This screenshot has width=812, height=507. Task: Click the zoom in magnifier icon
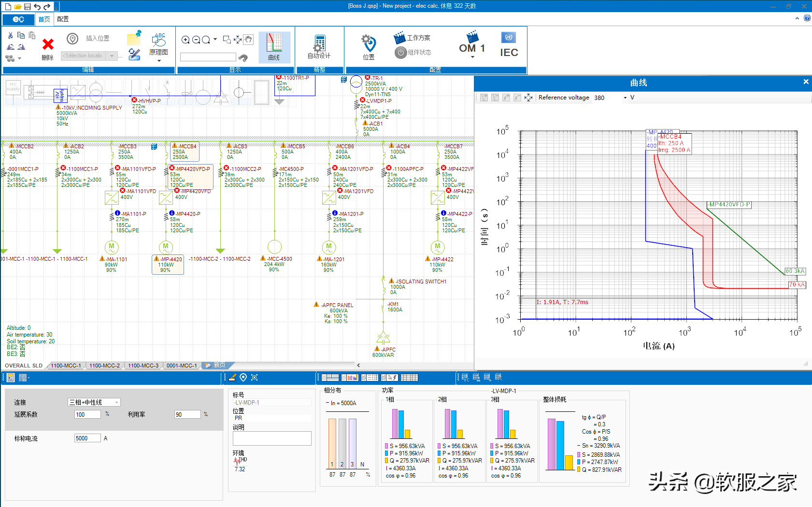tap(185, 40)
